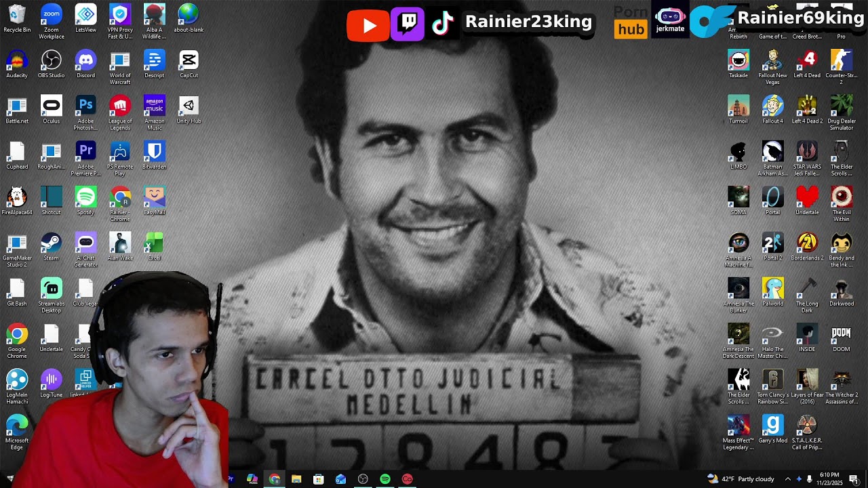Open the Rainier - Chrome profile shortcut
This screenshot has width=868, height=488.
[120, 204]
